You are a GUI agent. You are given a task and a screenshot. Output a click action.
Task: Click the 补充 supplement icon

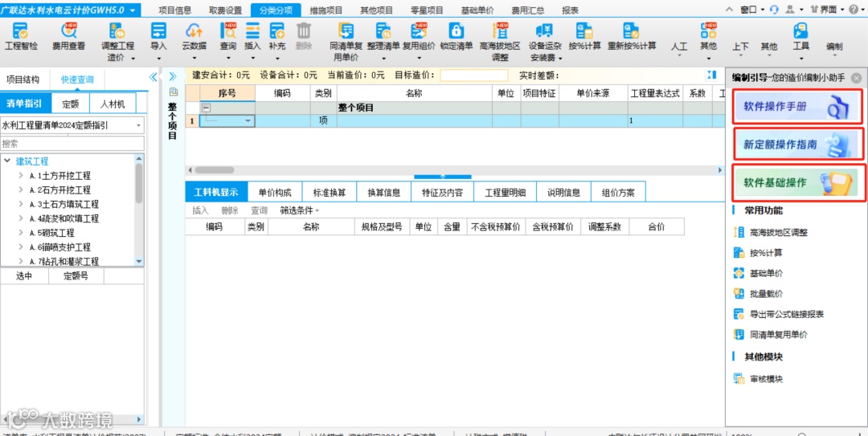pyautogui.click(x=276, y=31)
